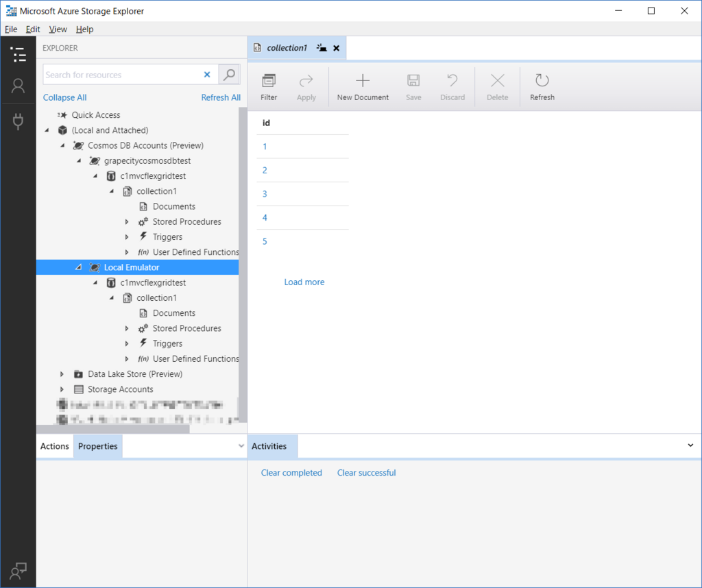Collapse the Cosmos DB Accounts node
This screenshot has width=702, height=588.
point(62,145)
